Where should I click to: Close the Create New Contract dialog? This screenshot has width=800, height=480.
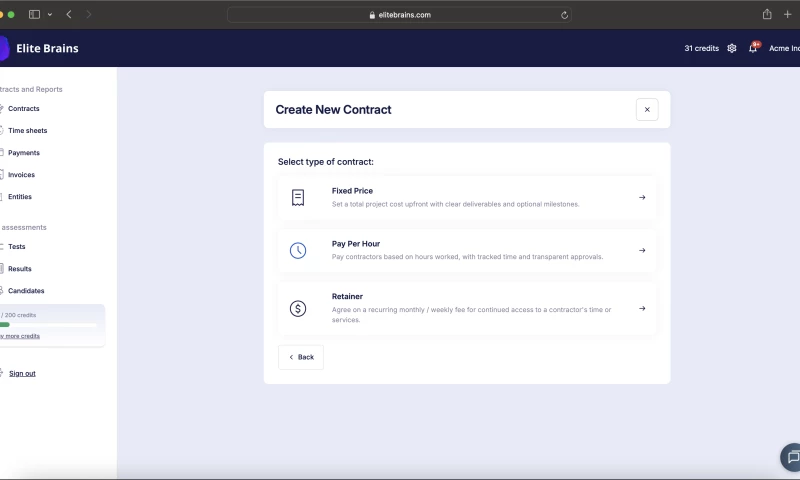coord(647,110)
